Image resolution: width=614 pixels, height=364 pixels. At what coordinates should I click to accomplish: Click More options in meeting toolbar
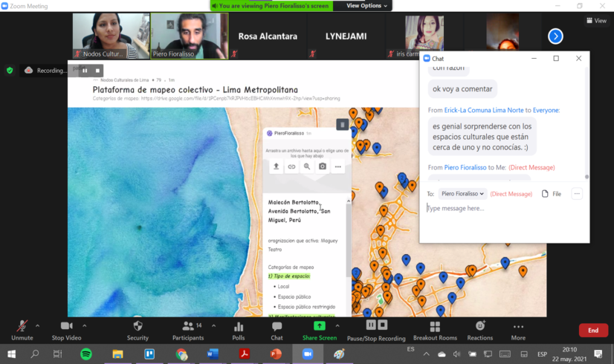pyautogui.click(x=518, y=329)
